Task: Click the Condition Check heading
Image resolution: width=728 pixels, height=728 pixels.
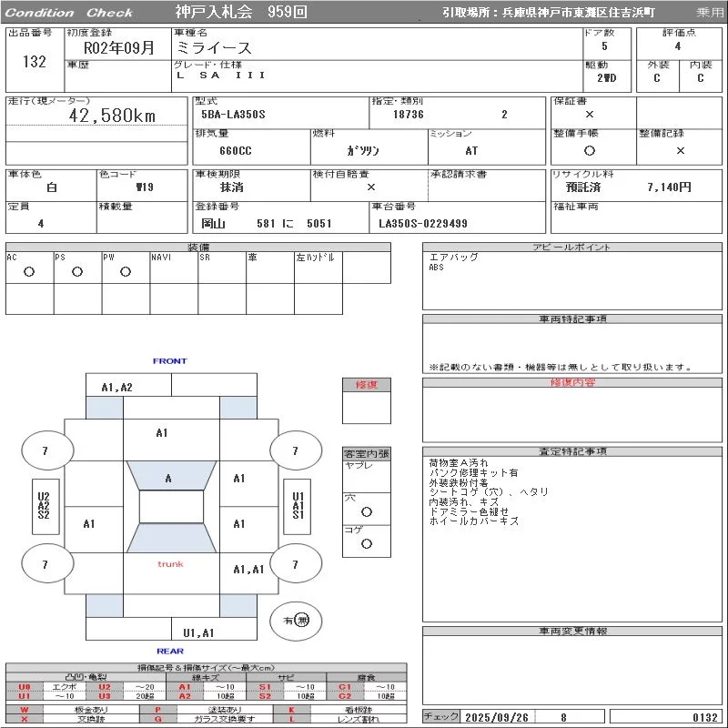Action: 69,13
